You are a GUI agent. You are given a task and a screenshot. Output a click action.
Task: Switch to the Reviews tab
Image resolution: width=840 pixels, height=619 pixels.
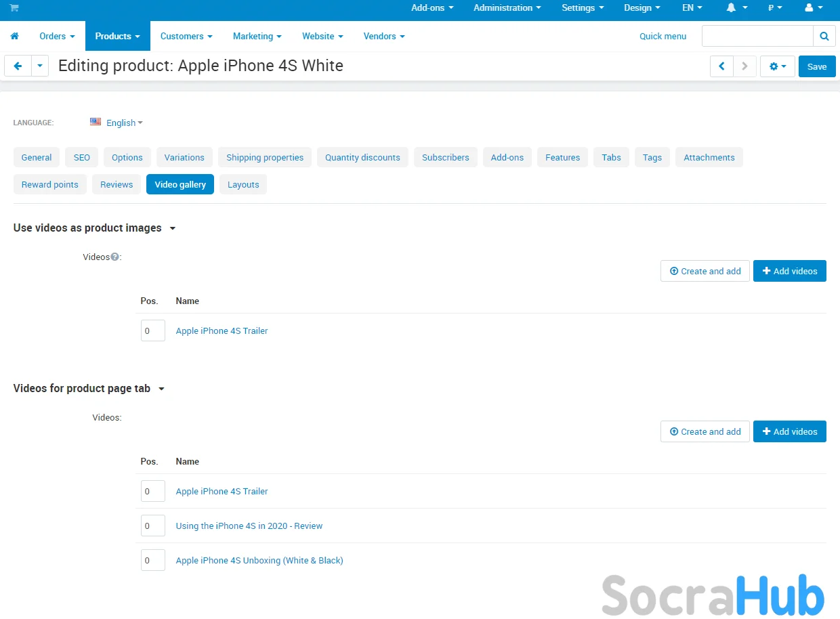(x=117, y=184)
